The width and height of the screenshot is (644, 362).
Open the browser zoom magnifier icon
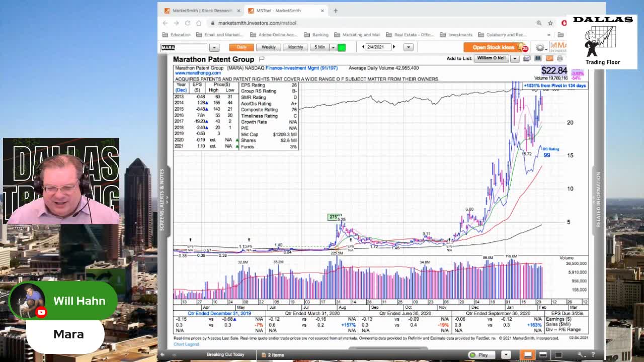click(x=539, y=23)
